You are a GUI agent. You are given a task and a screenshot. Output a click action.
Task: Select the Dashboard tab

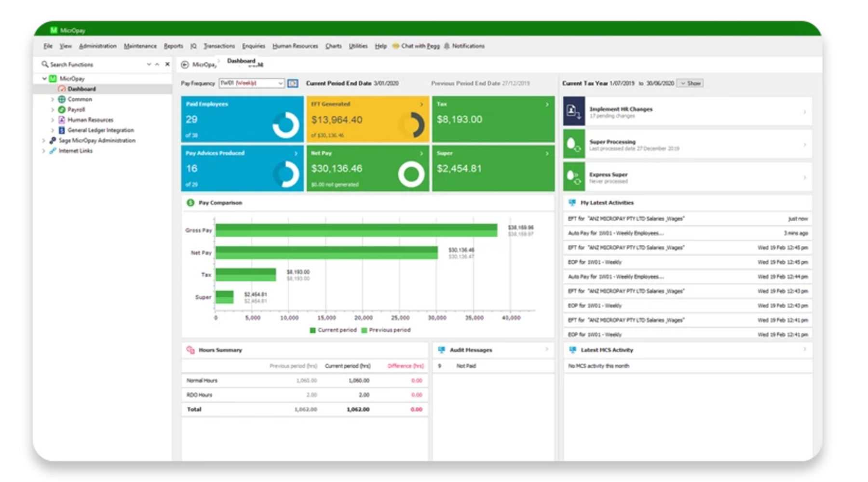pyautogui.click(x=241, y=61)
